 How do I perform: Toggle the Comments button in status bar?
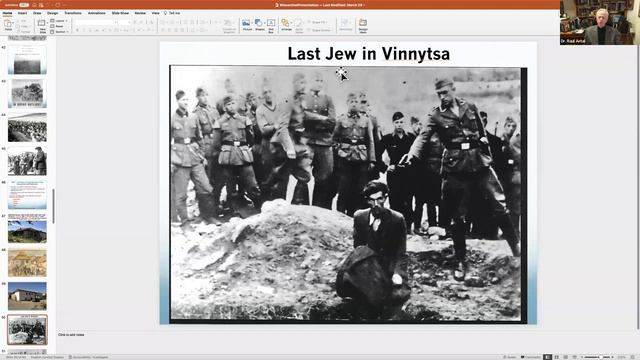click(x=531, y=357)
